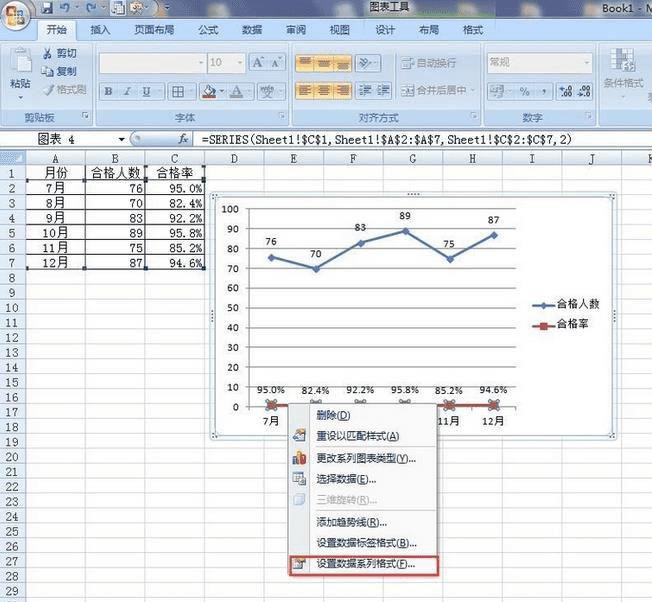This screenshot has width=652, height=602.
Task: Click Merge and Center 合并后居中
Action: [433, 90]
